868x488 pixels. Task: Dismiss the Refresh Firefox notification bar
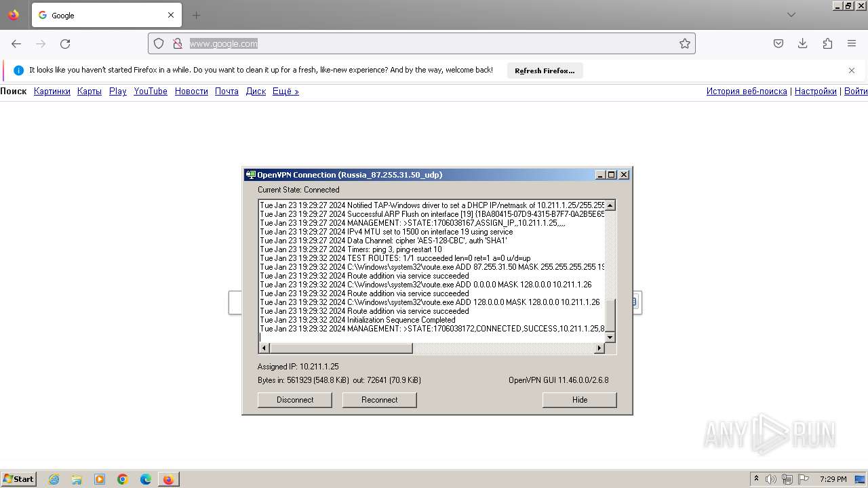pos(852,70)
